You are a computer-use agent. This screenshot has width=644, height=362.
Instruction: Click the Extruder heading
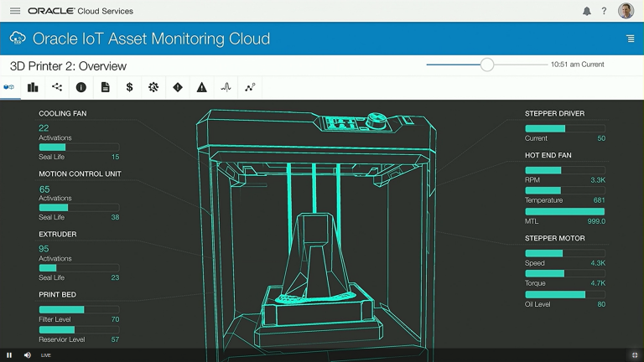(x=58, y=234)
